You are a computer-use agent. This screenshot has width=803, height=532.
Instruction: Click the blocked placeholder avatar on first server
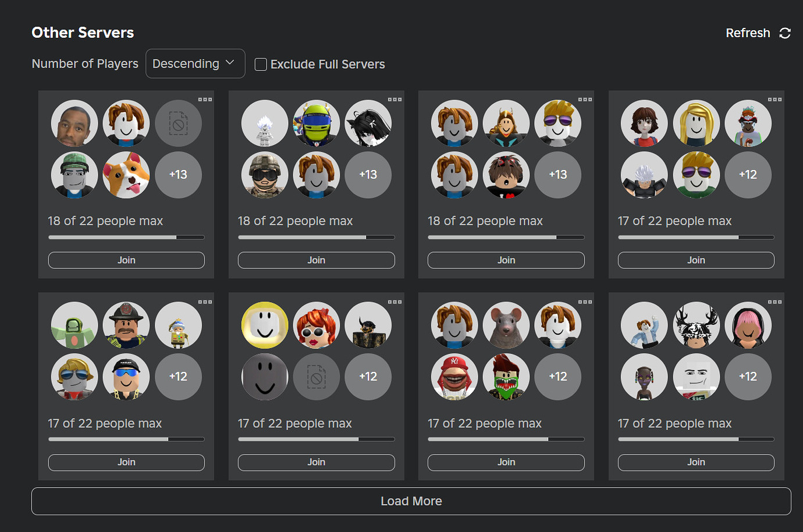[x=178, y=123]
